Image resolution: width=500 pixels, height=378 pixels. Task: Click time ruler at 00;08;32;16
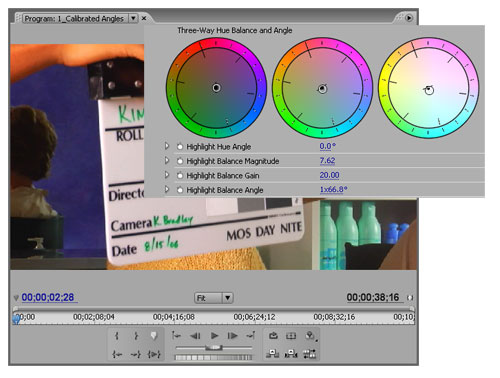pos(334,317)
